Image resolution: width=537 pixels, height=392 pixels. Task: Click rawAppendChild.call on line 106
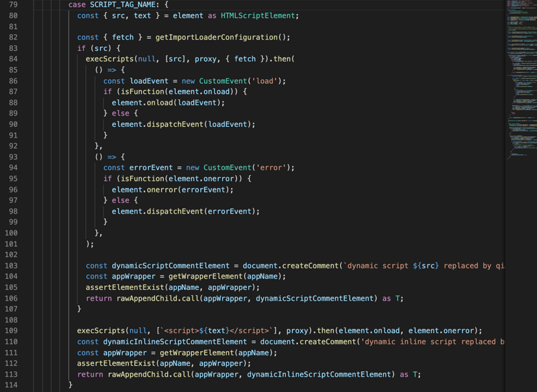coord(158,299)
